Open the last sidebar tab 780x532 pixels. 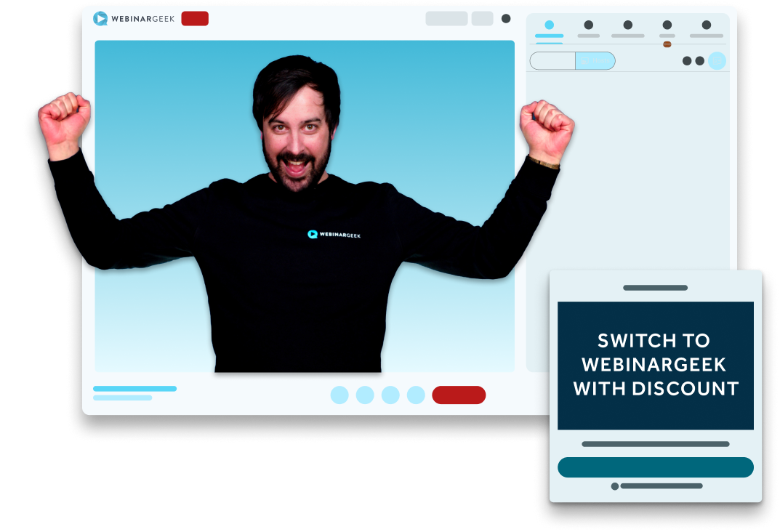[x=707, y=28]
